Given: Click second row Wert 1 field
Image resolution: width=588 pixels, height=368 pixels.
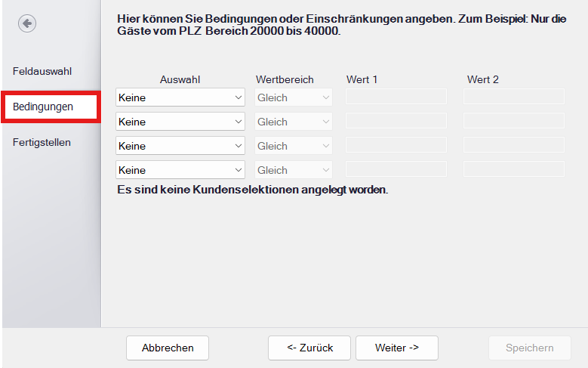Looking at the screenshot, I should click(396, 121).
